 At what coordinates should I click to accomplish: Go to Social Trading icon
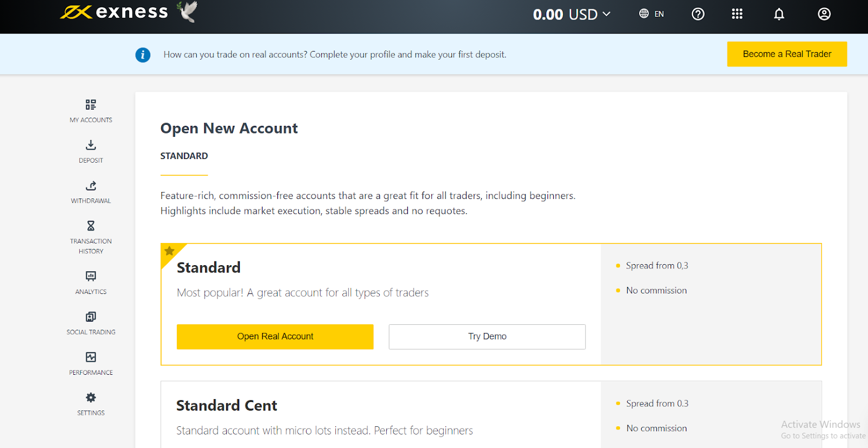tap(91, 317)
